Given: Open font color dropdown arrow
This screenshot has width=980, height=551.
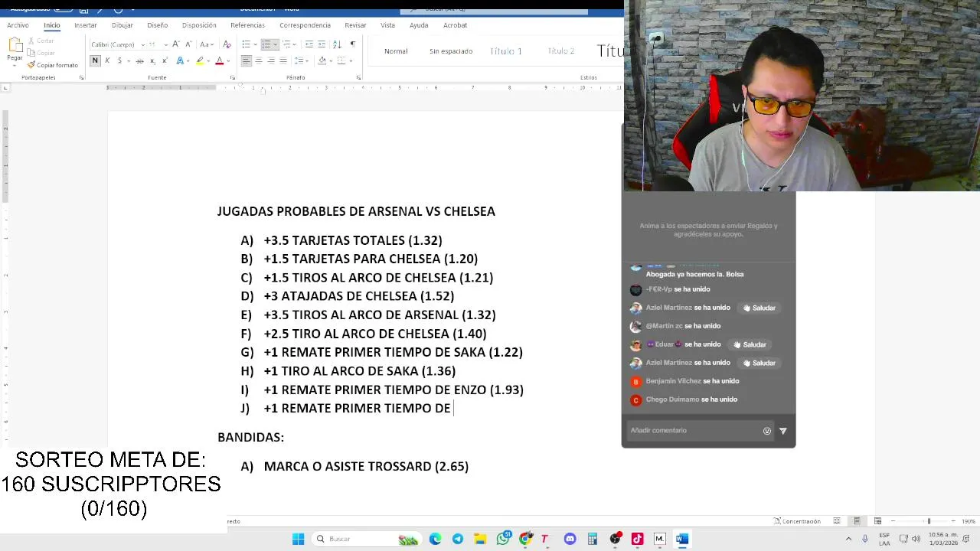Looking at the screenshot, I should (x=228, y=60).
